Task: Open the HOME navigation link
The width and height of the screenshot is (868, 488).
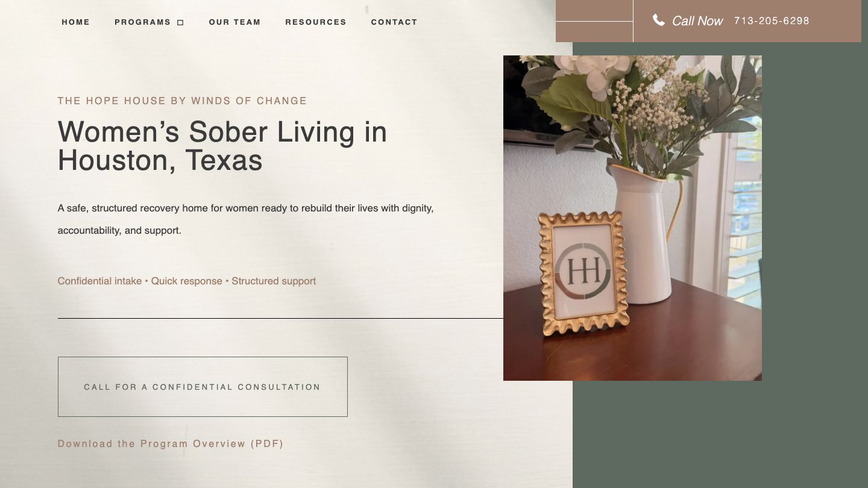Action: point(75,22)
